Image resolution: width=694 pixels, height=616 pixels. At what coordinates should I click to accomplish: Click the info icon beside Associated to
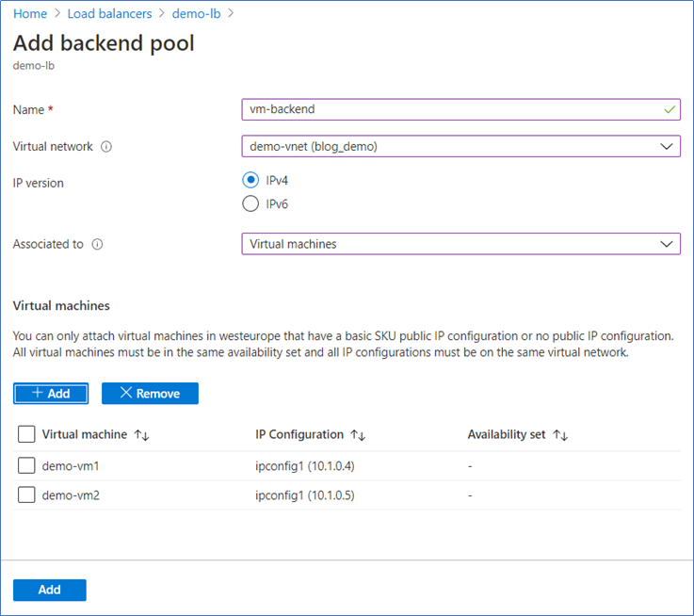(97, 244)
